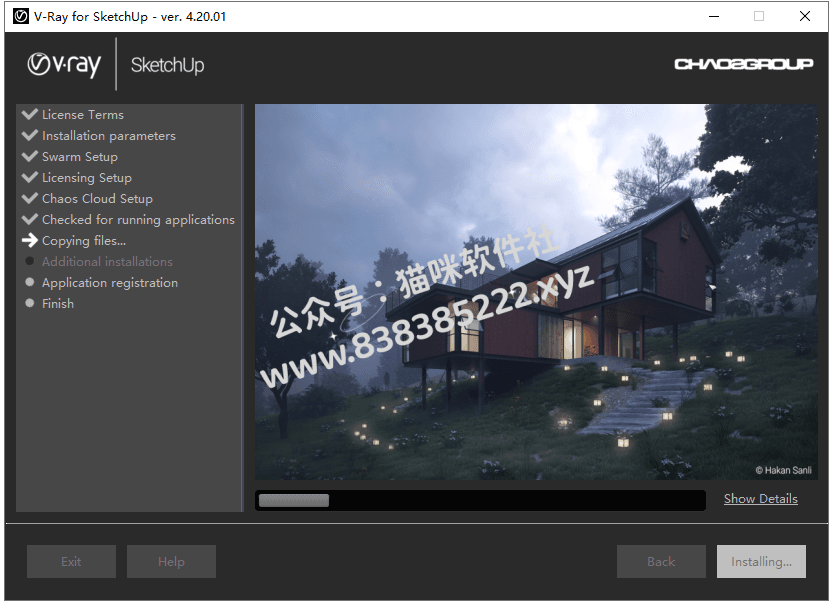Click the arrow icon beside Copying files

click(30, 240)
